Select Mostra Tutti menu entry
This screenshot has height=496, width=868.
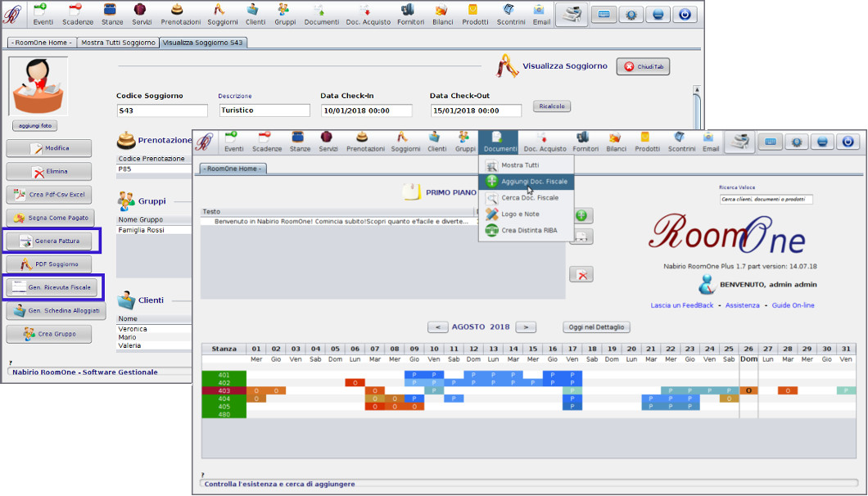click(x=526, y=165)
